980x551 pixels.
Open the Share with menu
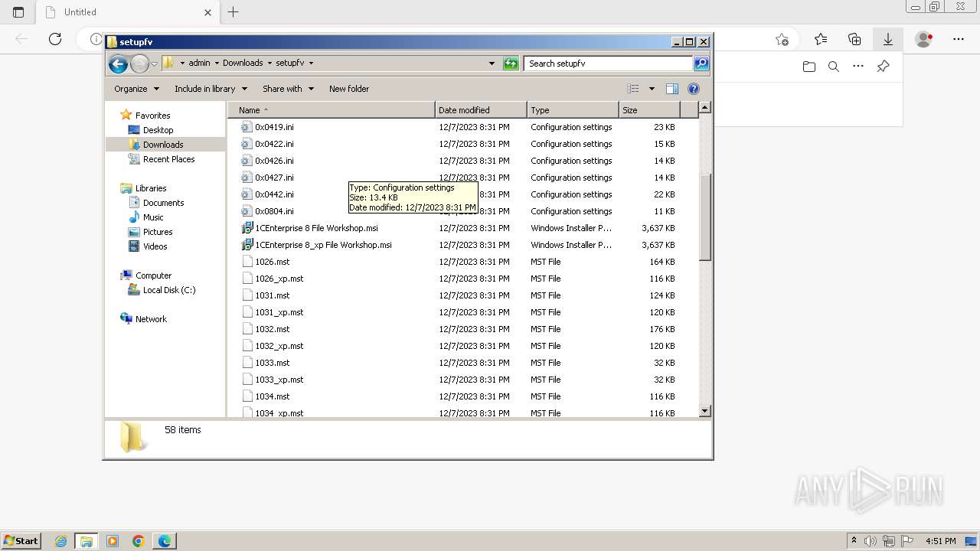pos(288,89)
